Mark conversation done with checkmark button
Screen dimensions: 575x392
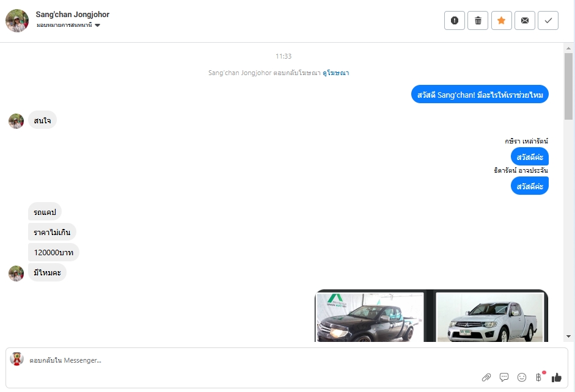(x=548, y=21)
